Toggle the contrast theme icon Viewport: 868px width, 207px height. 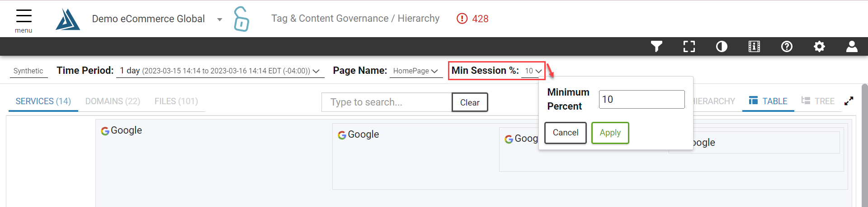722,46
